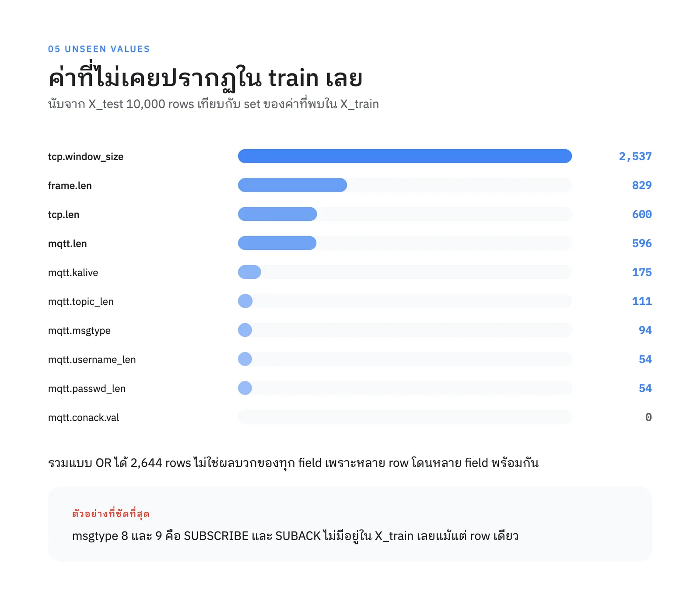The width and height of the screenshot is (700, 590).
Task: Click the 2,537 value
Action: pos(635,156)
